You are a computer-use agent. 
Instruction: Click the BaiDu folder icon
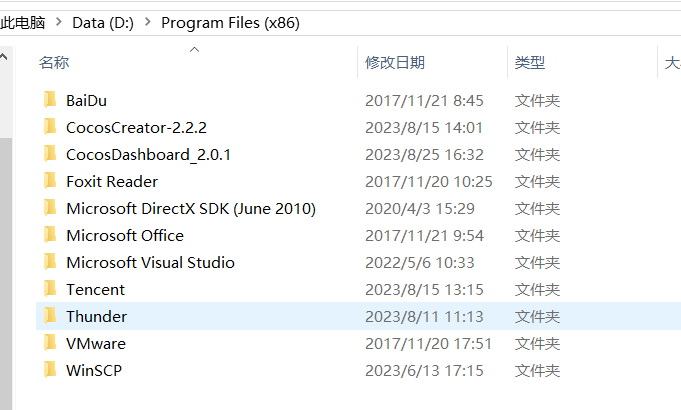[x=49, y=100]
